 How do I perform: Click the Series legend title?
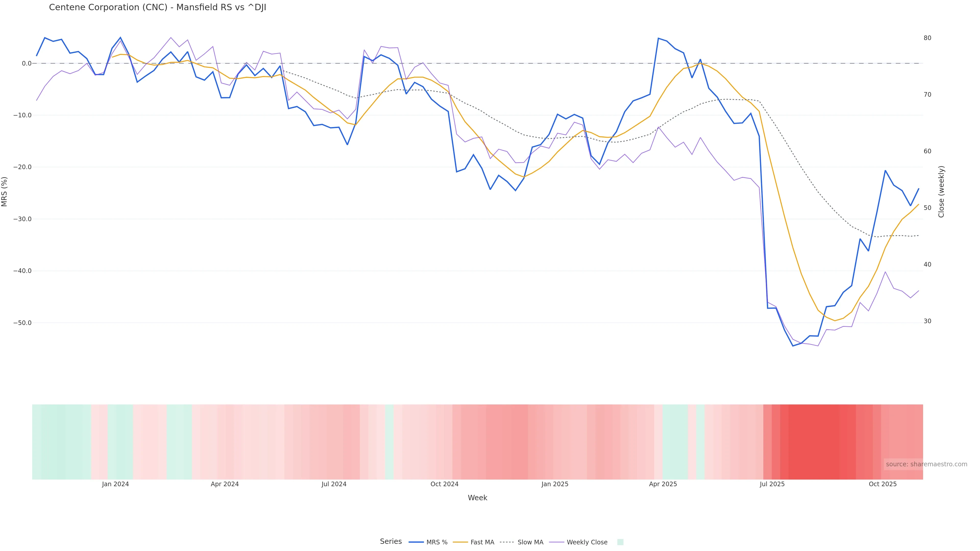(391, 542)
